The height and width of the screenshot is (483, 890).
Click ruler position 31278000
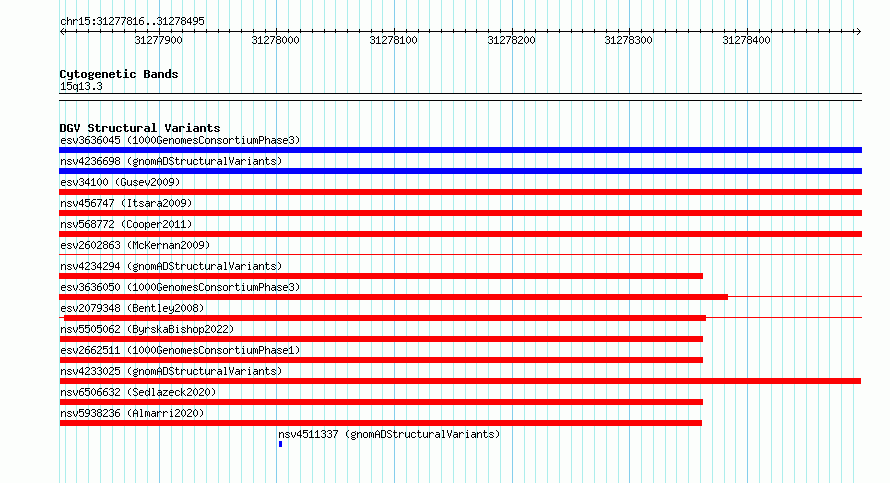click(x=275, y=40)
